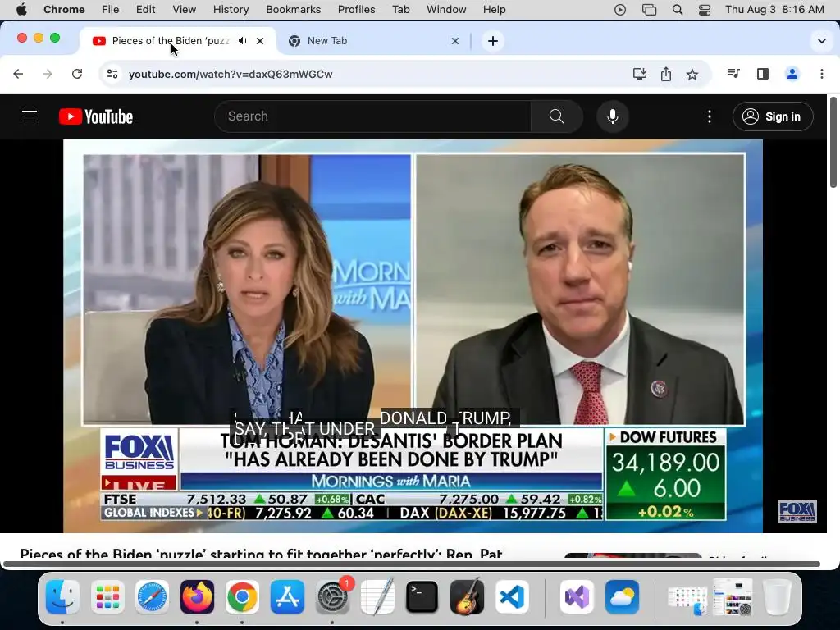Open the Window menu
Image resolution: width=840 pixels, height=630 pixels.
coord(446,9)
